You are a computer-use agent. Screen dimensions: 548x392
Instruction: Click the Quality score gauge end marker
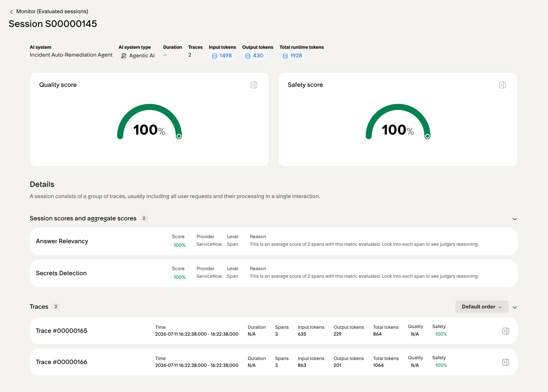(179, 136)
